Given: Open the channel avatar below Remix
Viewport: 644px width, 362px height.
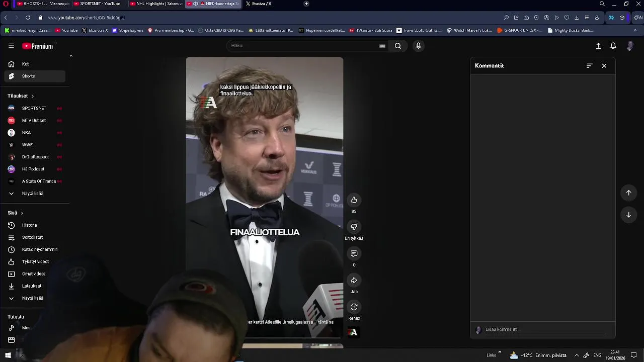Looking at the screenshot, I should 353,332.
